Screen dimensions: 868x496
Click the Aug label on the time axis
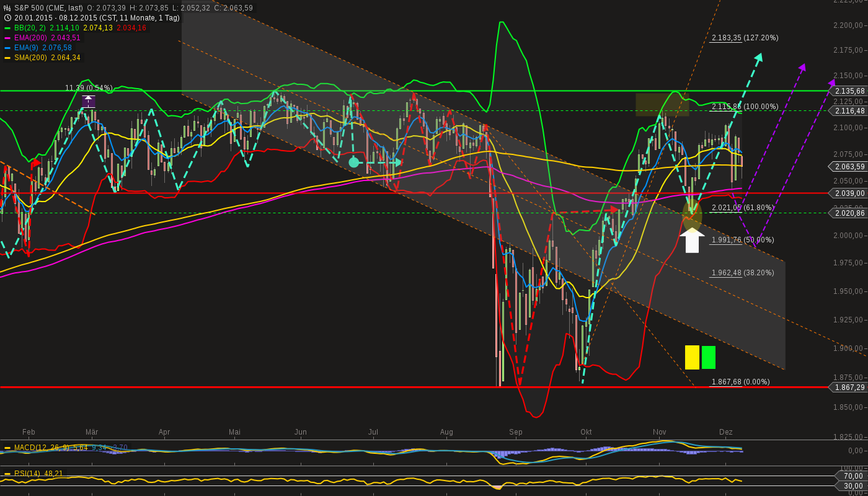tap(446, 432)
